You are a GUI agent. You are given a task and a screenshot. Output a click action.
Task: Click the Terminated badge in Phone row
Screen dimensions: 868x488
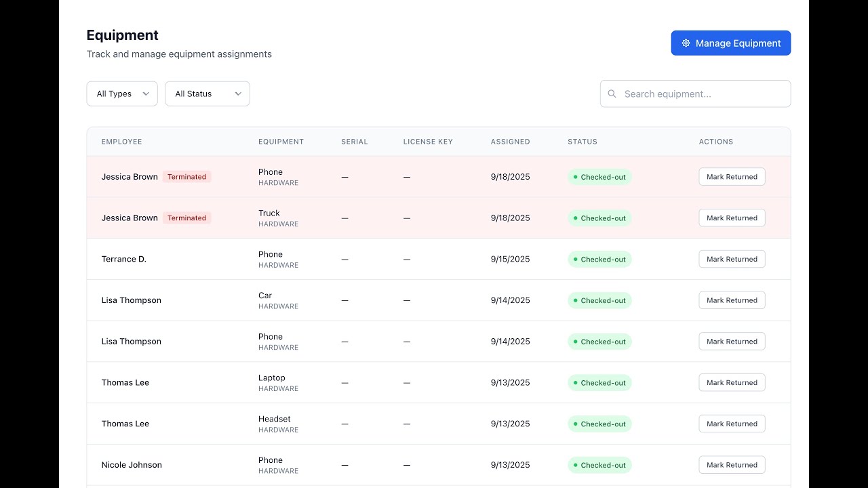[186, 177]
